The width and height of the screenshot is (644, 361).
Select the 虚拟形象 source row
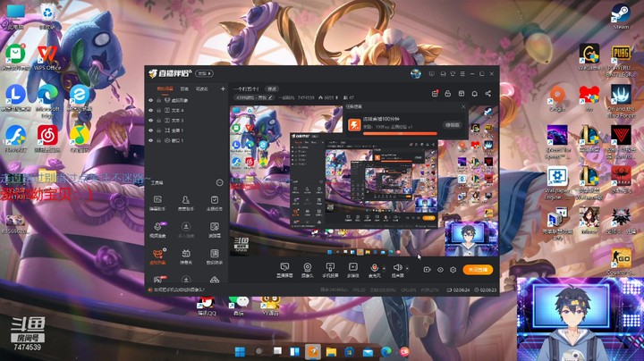click(187, 100)
